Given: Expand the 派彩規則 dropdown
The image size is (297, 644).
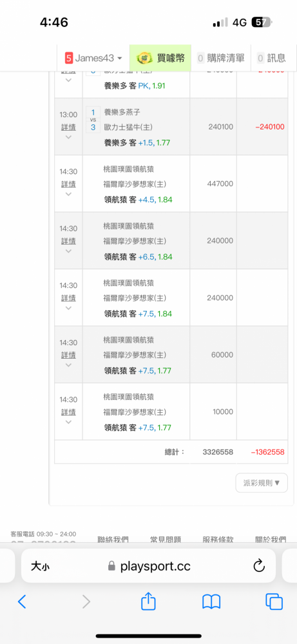Looking at the screenshot, I should tap(262, 482).
